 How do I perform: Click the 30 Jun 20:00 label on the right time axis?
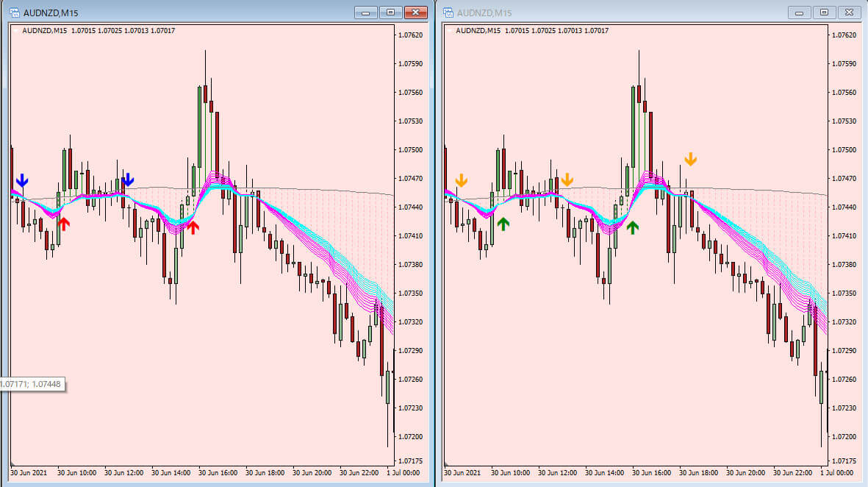[x=745, y=472]
